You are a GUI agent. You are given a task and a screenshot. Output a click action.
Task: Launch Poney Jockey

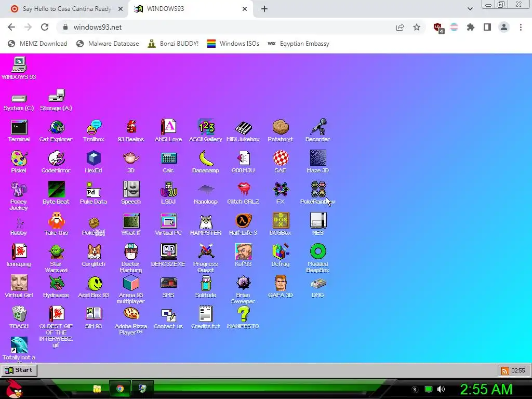coord(19,196)
